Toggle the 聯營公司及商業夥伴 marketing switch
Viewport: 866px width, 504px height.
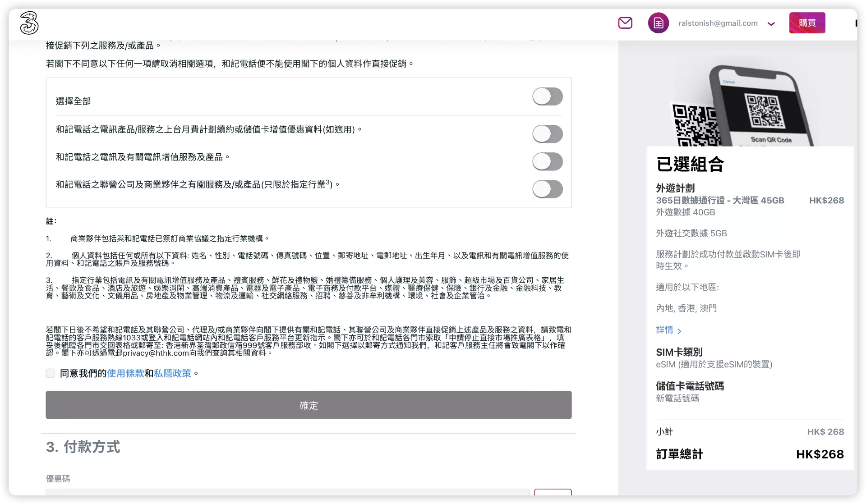[548, 189]
